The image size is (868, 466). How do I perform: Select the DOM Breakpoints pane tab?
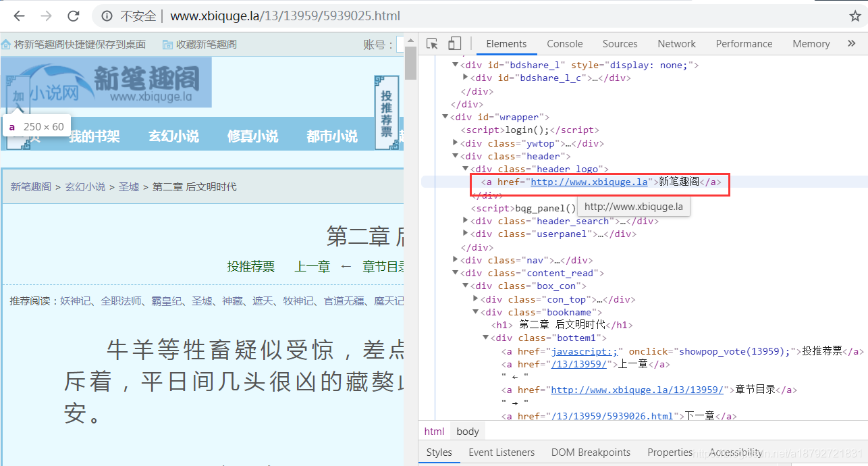tap(591, 452)
